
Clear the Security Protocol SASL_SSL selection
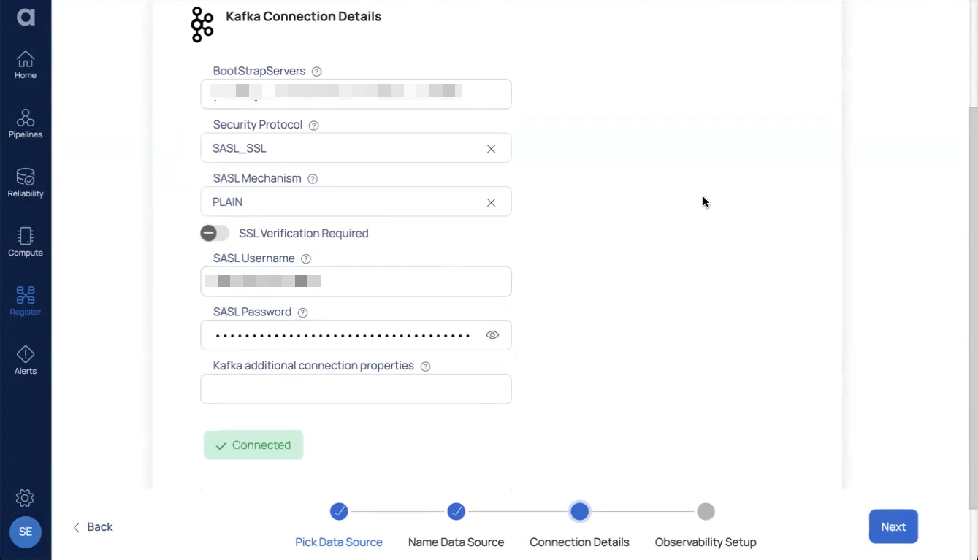491,147
